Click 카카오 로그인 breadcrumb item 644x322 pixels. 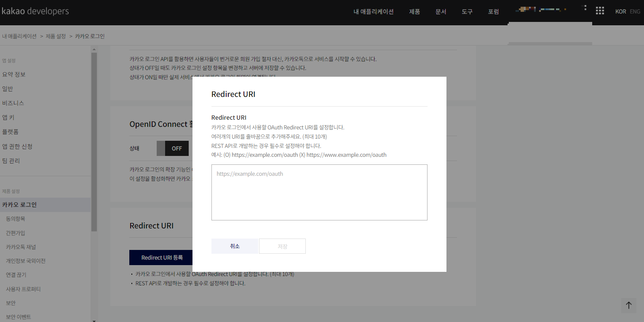(x=90, y=36)
